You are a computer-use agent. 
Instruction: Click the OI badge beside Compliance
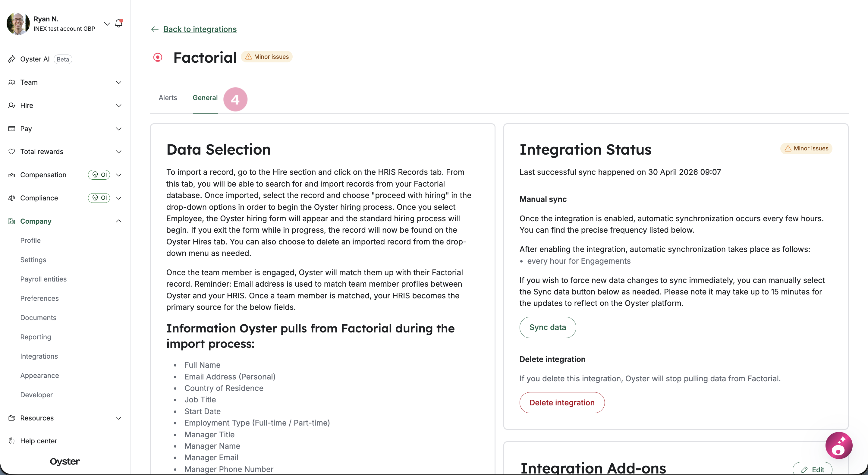coord(99,198)
